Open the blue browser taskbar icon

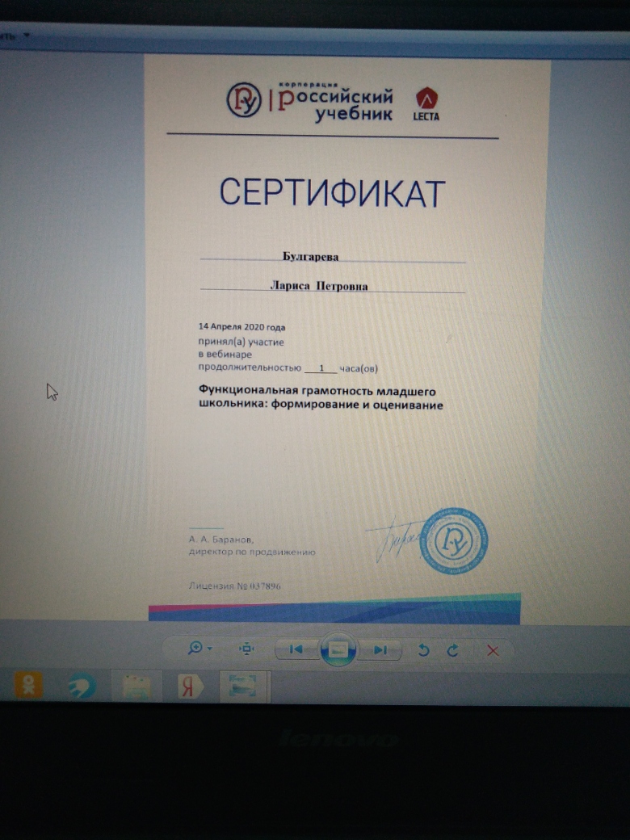(81, 687)
